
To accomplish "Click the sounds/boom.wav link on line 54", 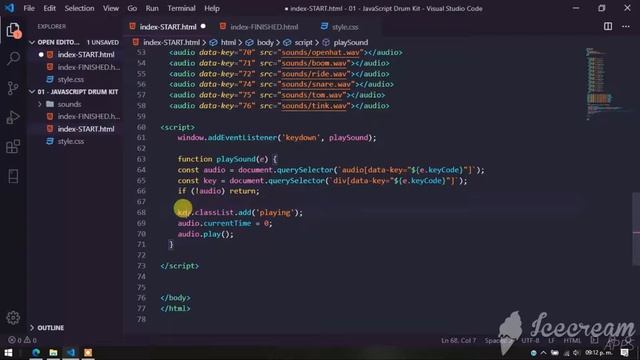I will click(314, 63).
